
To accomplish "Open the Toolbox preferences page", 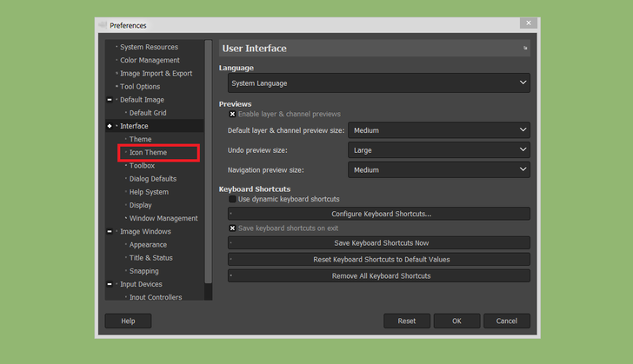I will pos(142,165).
